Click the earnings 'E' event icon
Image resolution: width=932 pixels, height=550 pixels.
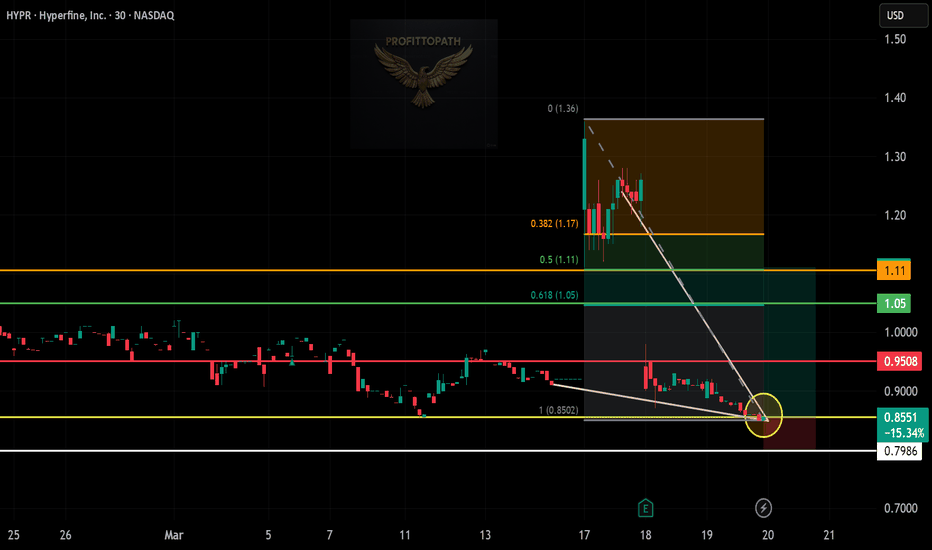click(645, 508)
